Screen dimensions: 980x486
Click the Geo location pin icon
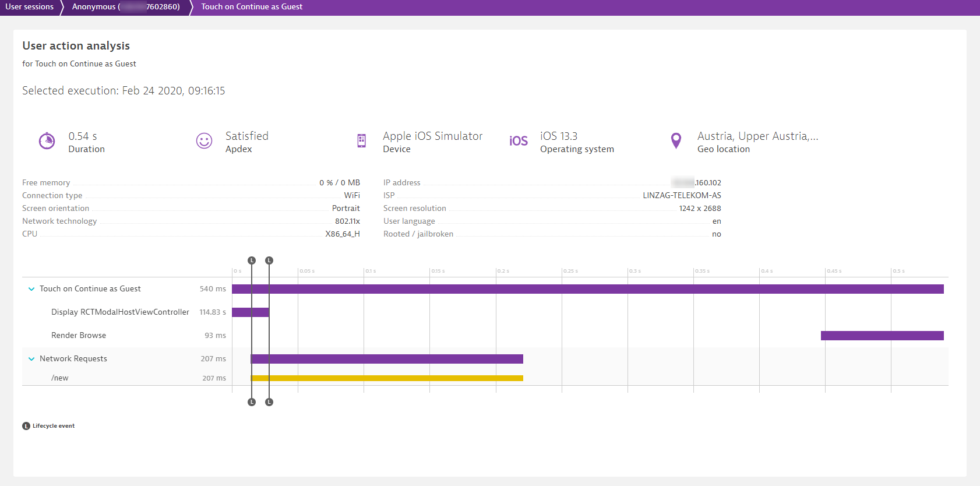(x=676, y=141)
